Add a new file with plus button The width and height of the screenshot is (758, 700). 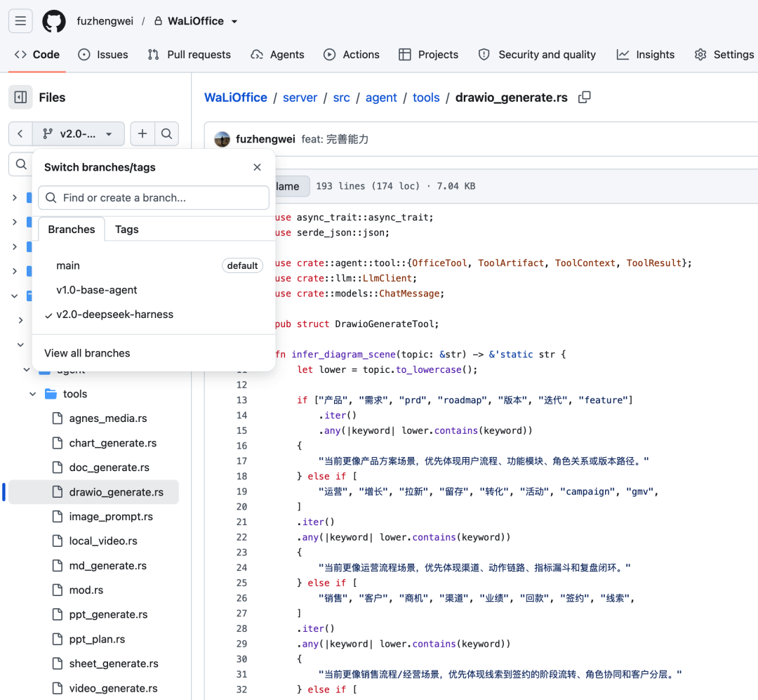click(x=142, y=133)
